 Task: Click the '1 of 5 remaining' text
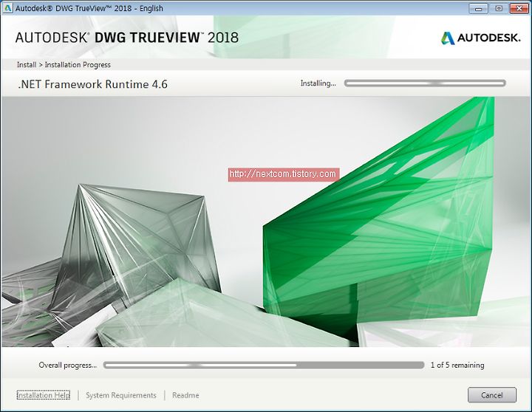coord(457,365)
